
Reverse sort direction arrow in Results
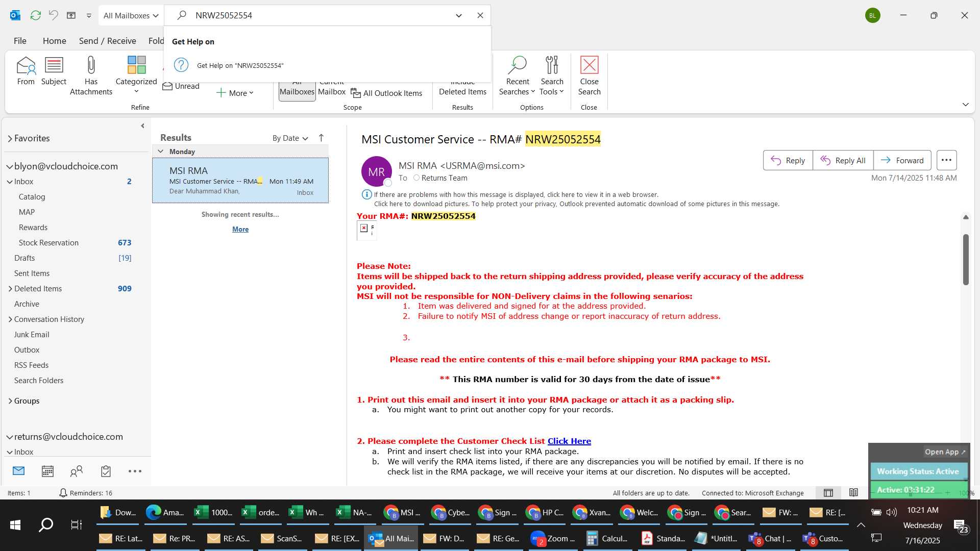(x=321, y=138)
